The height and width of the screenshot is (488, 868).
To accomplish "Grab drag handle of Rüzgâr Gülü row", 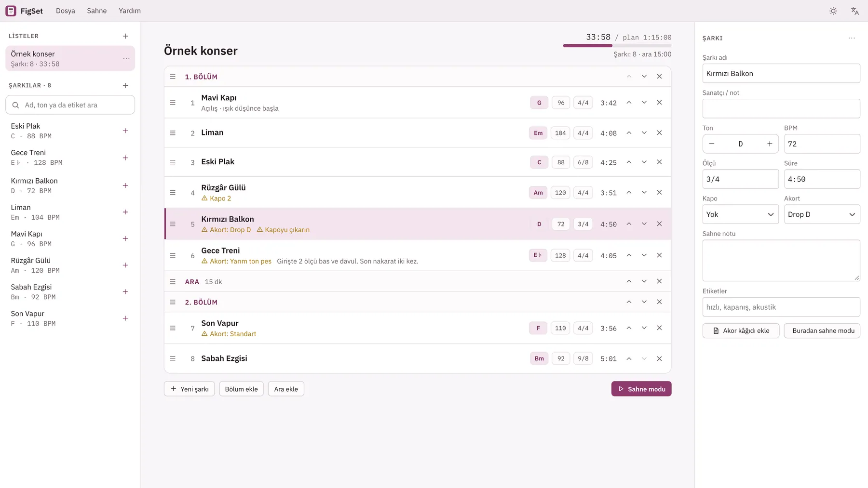I will 173,192.
